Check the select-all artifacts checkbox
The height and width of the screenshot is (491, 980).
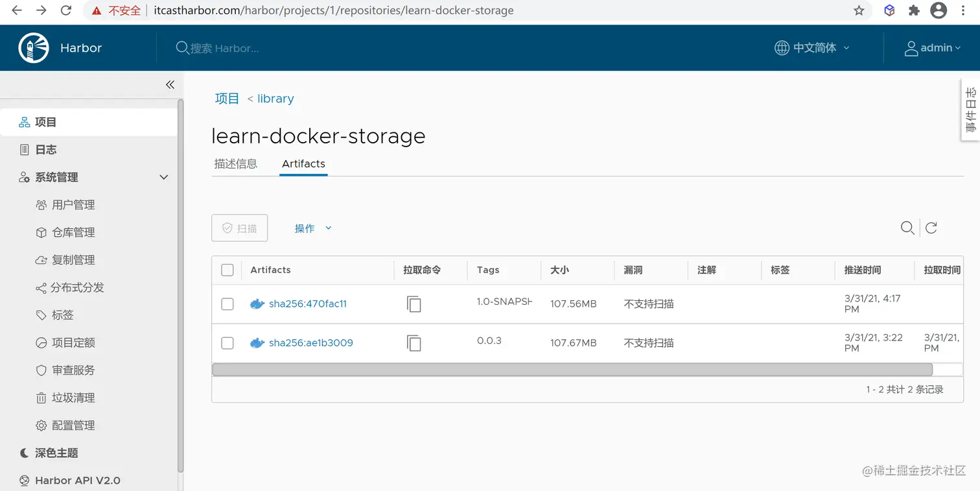227,270
